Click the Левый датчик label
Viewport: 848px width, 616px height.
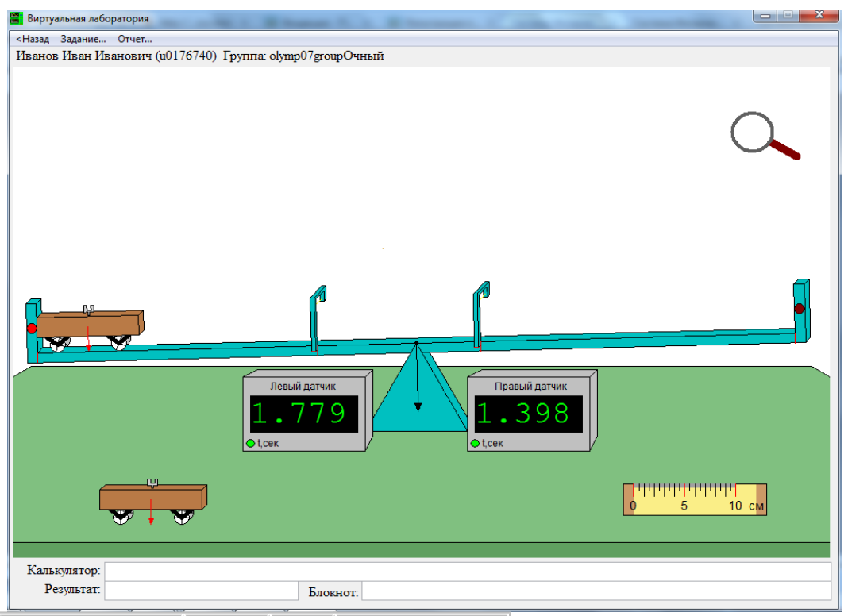point(303,386)
